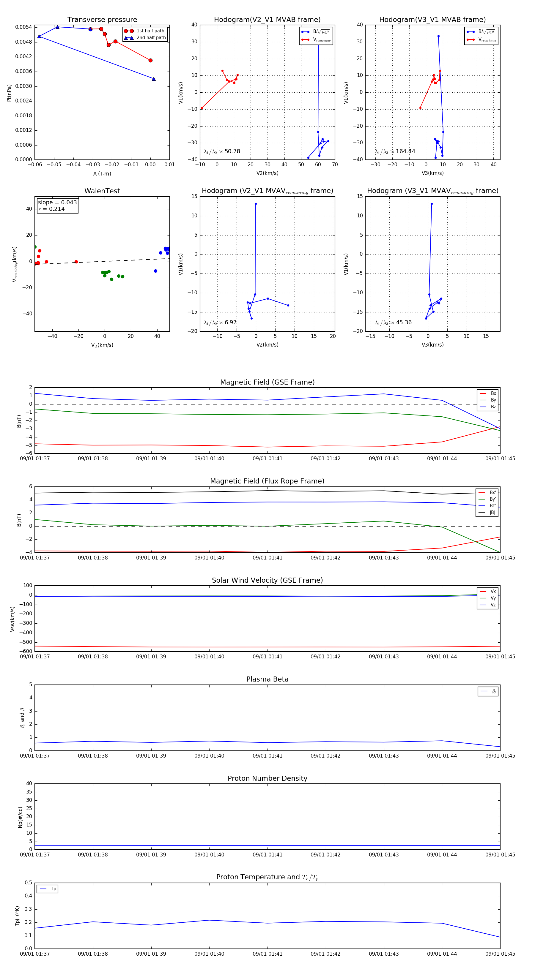Click the 'Np(#/cc)' y-axis label
The image size is (535, 980).
20,817
